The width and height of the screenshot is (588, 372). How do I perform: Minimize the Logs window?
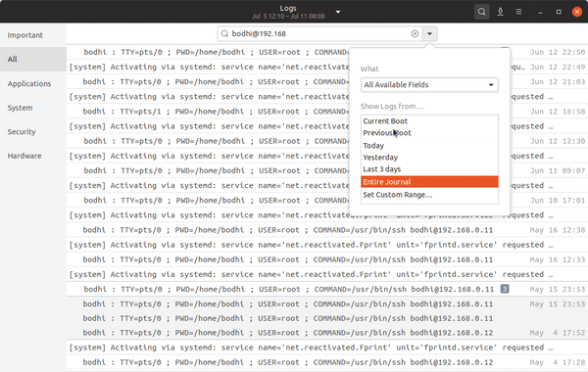[540, 12]
